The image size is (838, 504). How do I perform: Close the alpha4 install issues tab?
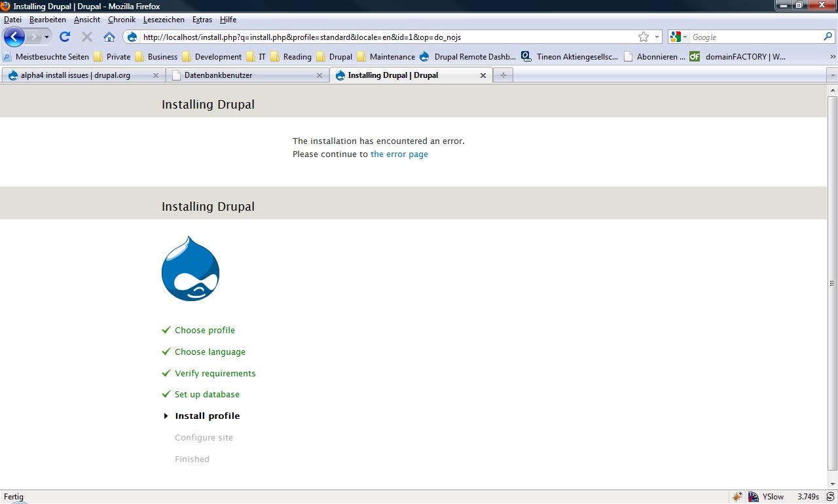click(156, 75)
